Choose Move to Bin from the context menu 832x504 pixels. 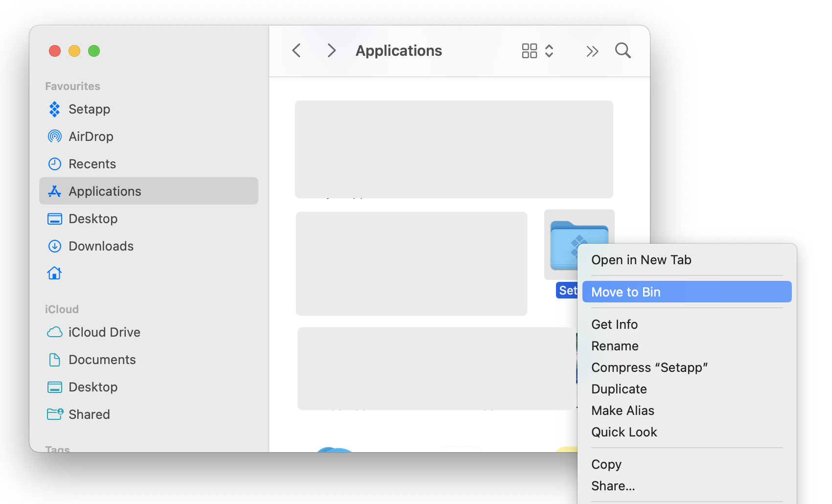coord(626,292)
